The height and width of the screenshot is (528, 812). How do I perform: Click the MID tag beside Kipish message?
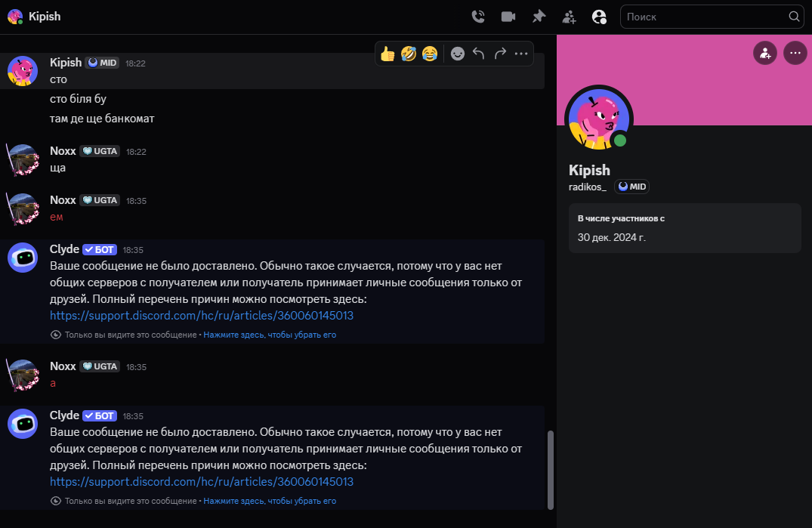tap(103, 63)
